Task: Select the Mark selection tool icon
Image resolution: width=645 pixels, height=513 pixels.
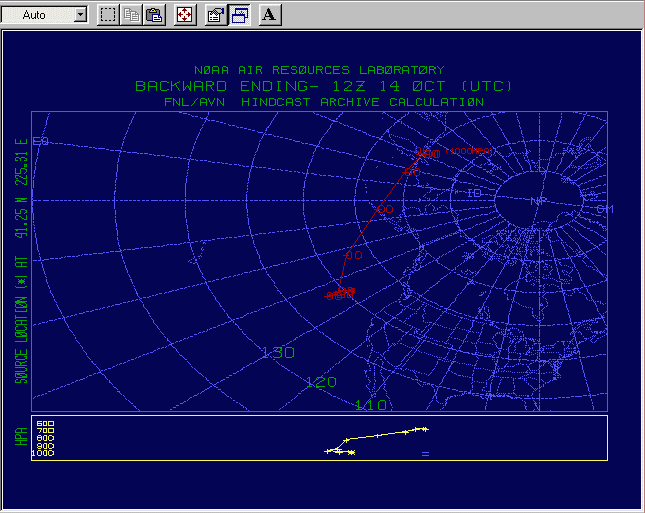Action: (x=108, y=15)
